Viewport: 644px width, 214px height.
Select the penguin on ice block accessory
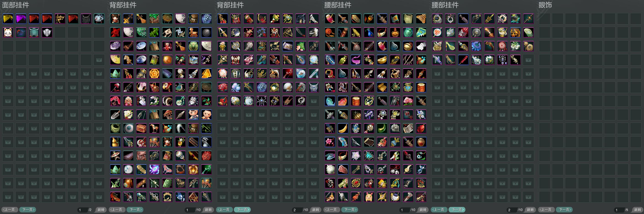tap(193, 60)
